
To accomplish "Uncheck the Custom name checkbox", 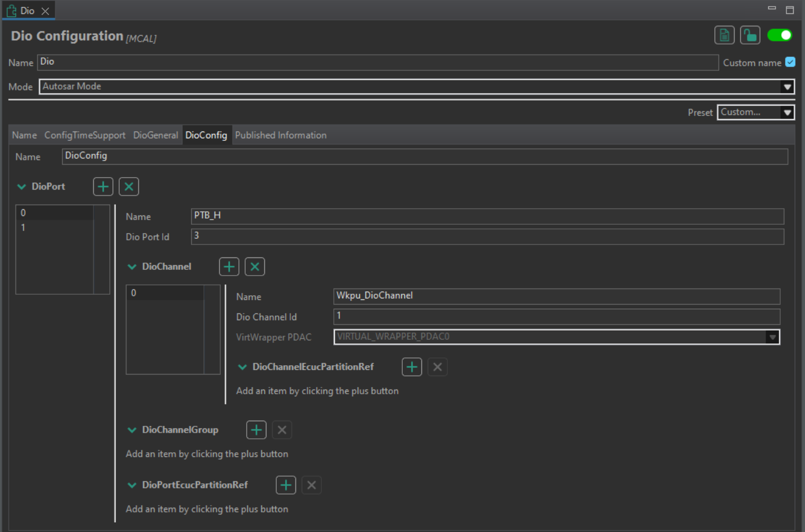I will point(790,62).
